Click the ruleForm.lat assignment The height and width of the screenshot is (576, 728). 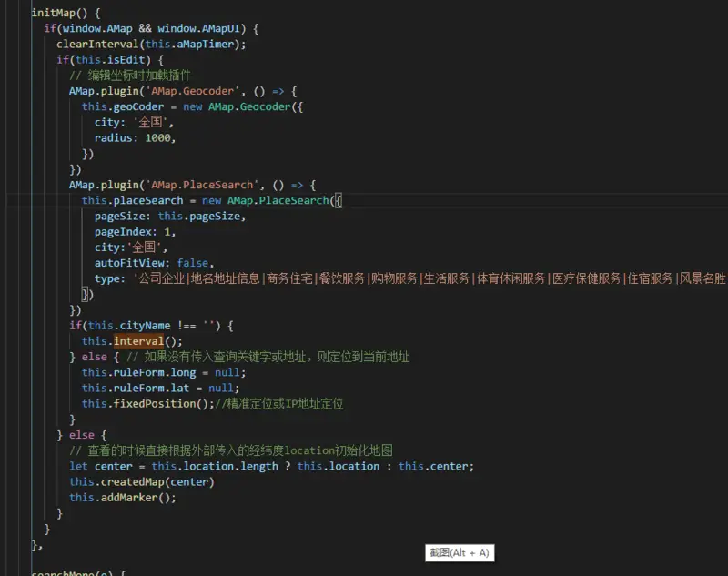click(160, 388)
